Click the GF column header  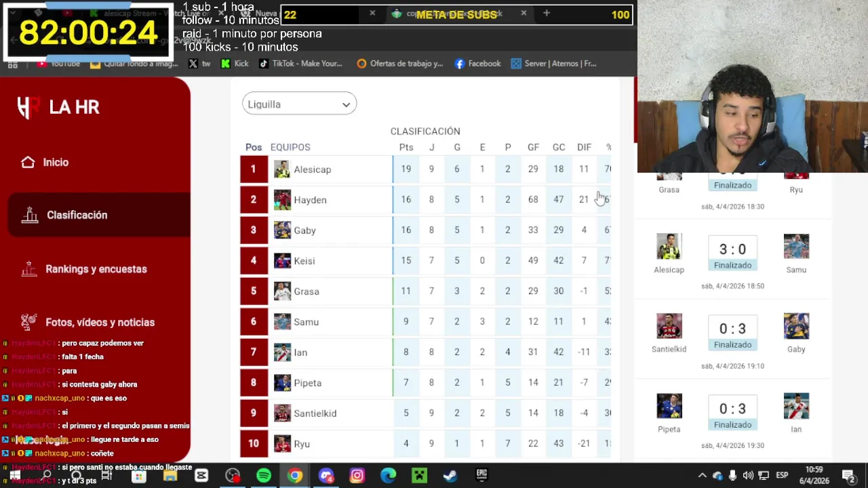[x=533, y=147]
